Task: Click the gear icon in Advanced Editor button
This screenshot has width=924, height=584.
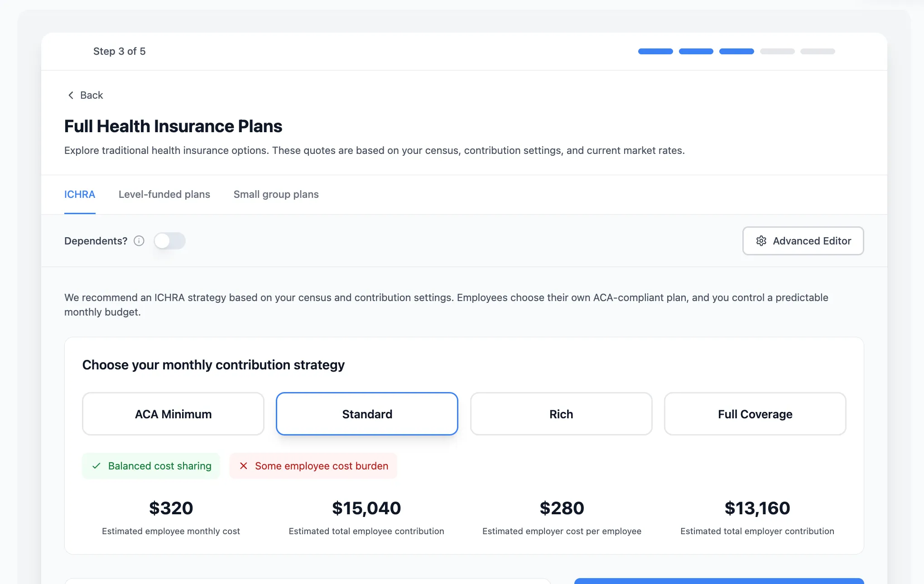Action: tap(761, 241)
